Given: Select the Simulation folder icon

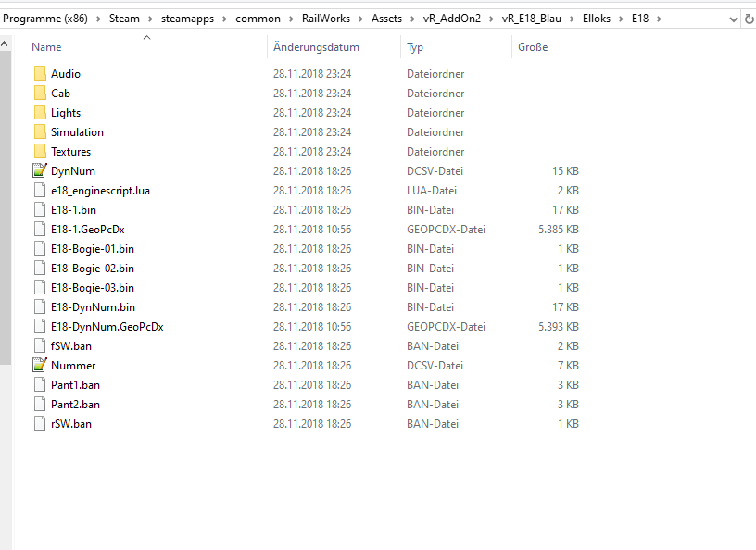Looking at the screenshot, I should 40,132.
